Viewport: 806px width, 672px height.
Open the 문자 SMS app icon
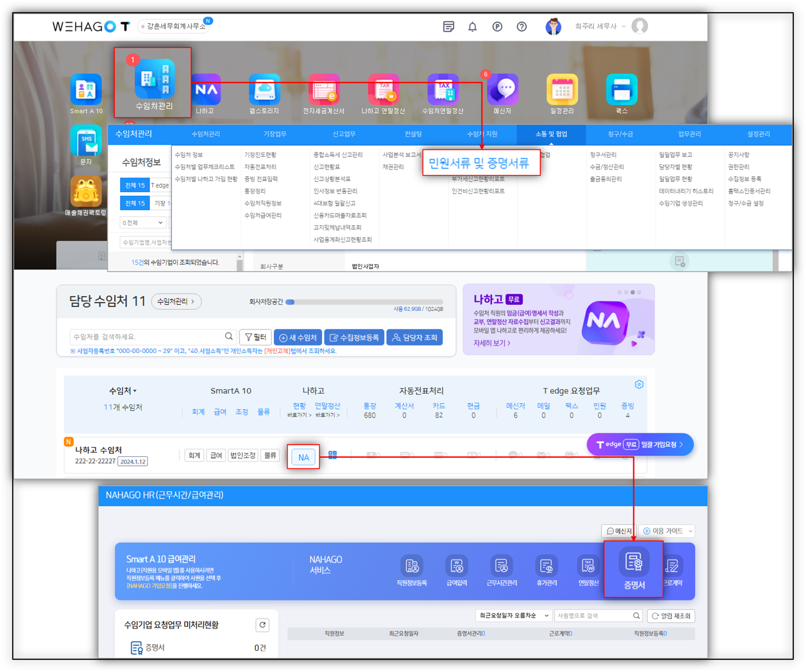tap(86, 141)
